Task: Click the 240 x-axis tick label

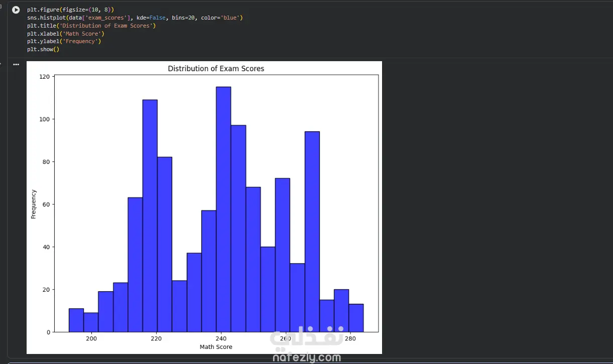Action: coord(221,339)
